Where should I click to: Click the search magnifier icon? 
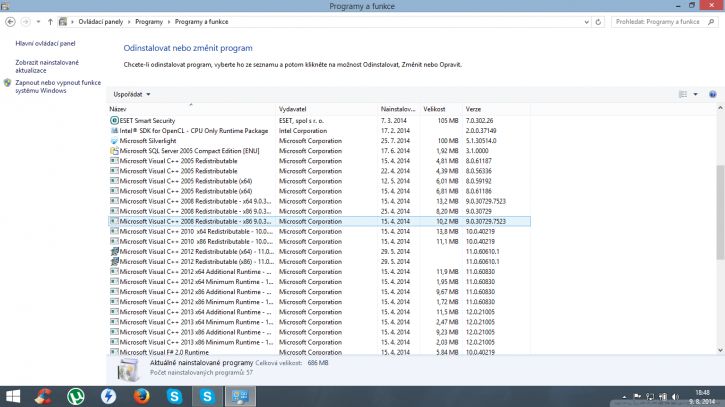[x=711, y=22]
